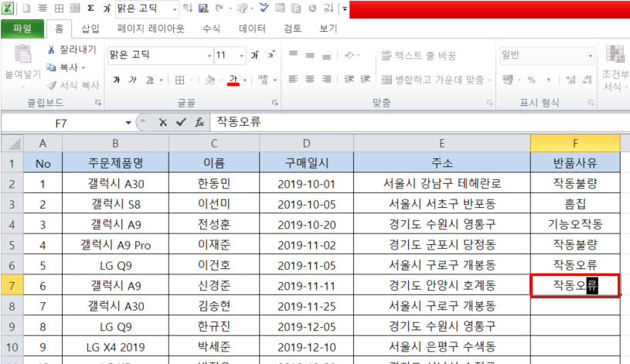Toggle italic (가) formatting
The height and width of the screenshot is (364, 630).
[133, 80]
